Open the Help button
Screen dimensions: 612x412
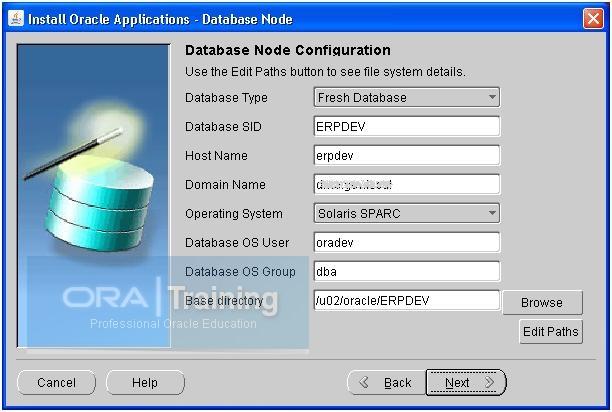145,382
